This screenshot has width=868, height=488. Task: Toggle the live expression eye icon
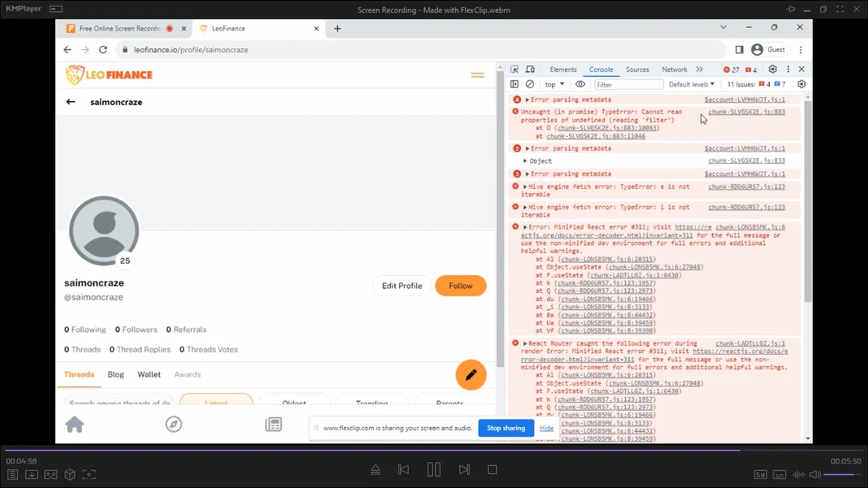click(x=580, y=84)
